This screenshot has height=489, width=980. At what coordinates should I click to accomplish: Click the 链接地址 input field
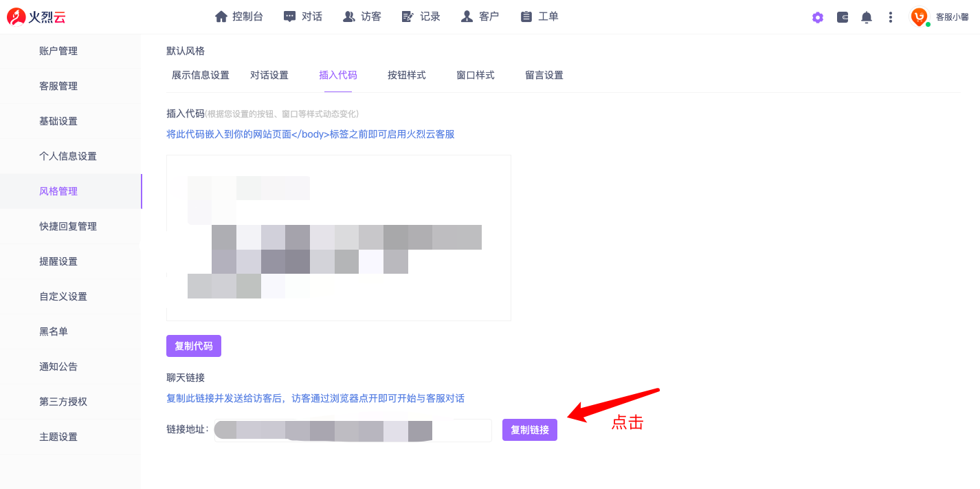(353, 431)
